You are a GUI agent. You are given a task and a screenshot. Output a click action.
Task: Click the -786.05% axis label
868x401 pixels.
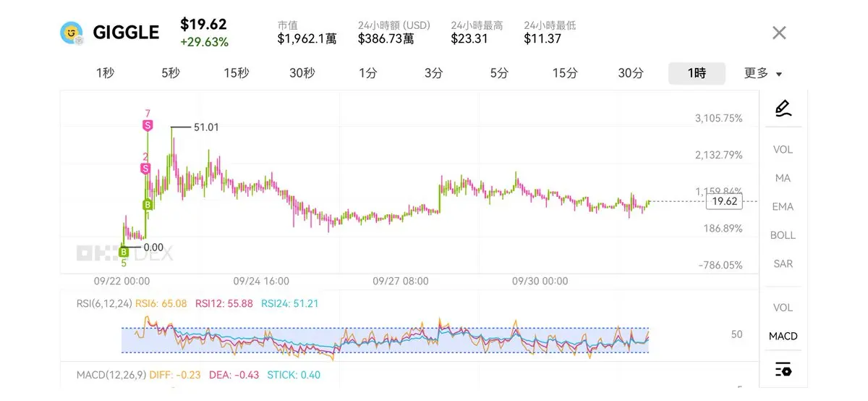pyautogui.click(x=720, y=265)
